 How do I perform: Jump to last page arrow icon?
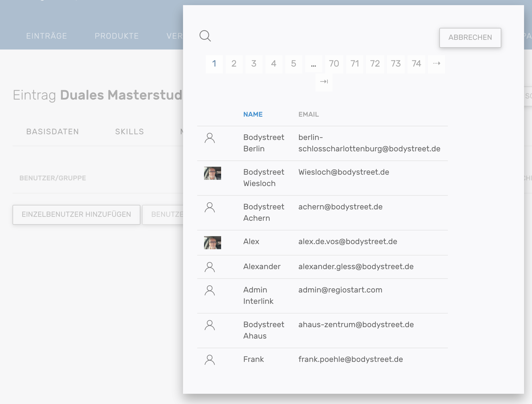point(324,82)
